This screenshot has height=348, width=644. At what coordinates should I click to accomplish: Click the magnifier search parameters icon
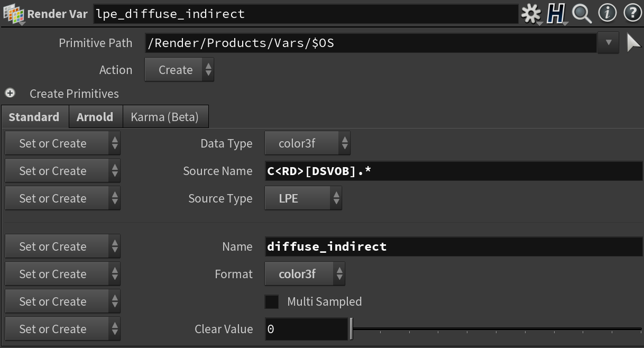click(582, 14)
